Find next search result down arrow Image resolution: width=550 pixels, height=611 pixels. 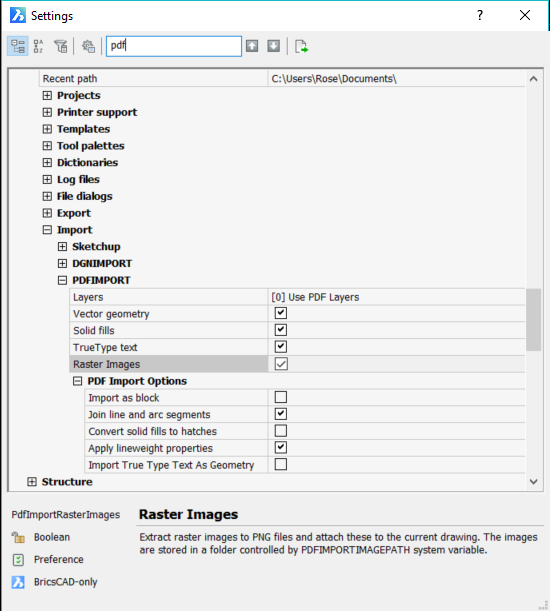274,46
